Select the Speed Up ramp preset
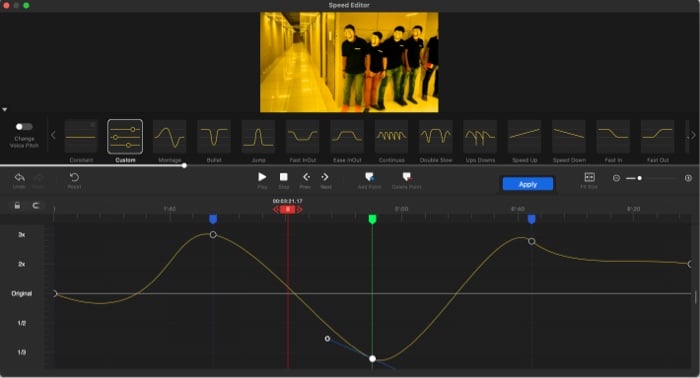The height and width of the screenshot is (378, 700). click(525, 137)
